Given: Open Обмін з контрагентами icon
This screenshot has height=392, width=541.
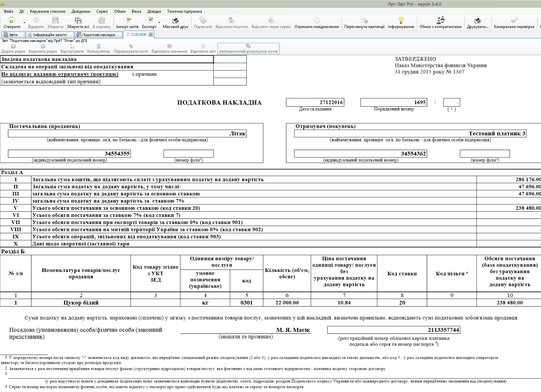Looking at the screenshot, I should (x=440, y=20).
